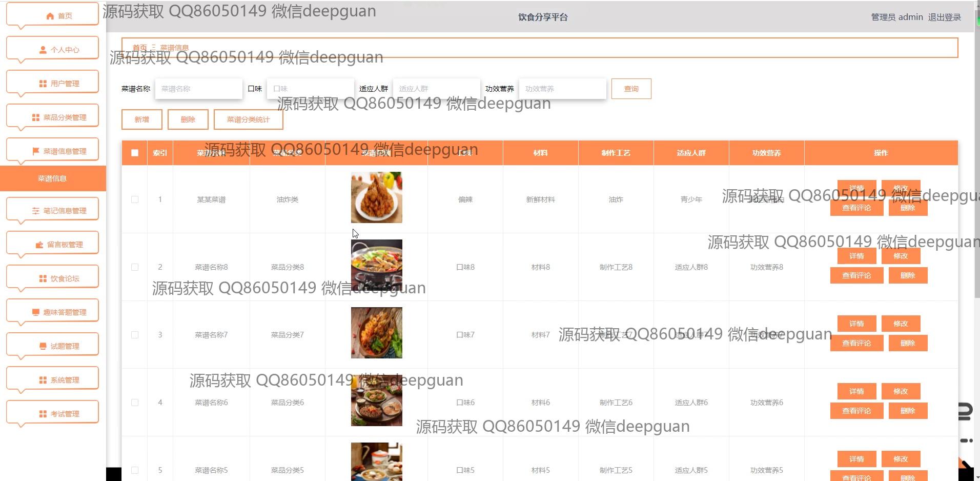980x481 pixels.
Task: Click the grid icon beside 考试管理
Action: point(43,414)
